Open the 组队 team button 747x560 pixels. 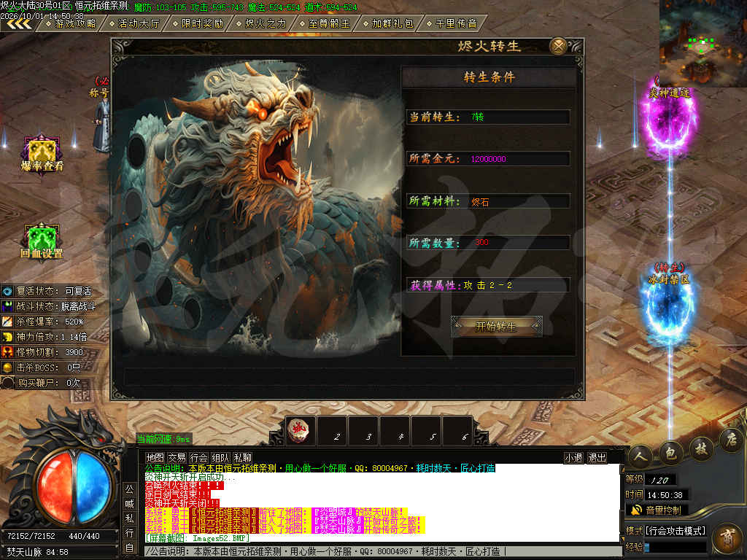[220, 458]
